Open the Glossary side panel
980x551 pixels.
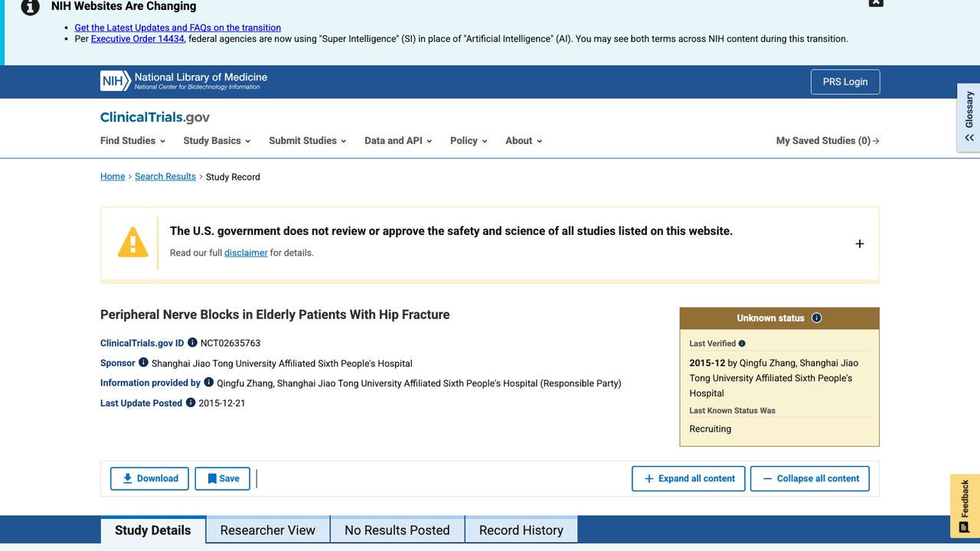point(969,117)
